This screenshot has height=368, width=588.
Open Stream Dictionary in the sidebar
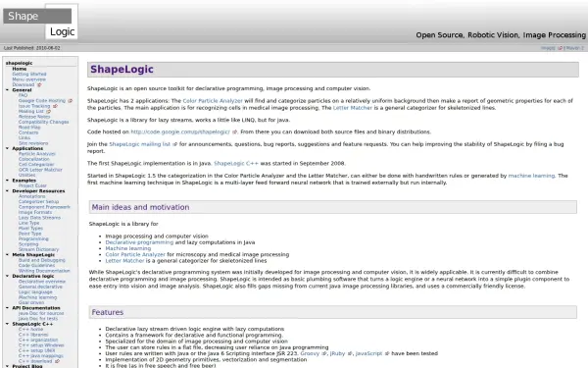pos(38,249)
